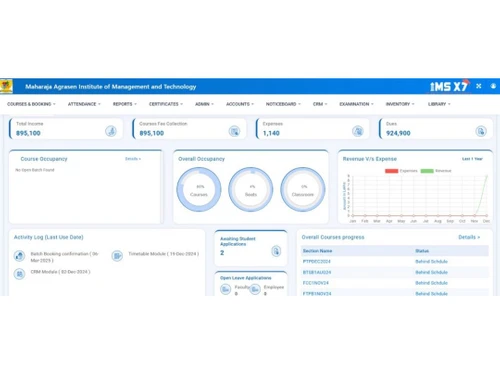Click the Batch Booking confirmation icon

click(19, 256)
